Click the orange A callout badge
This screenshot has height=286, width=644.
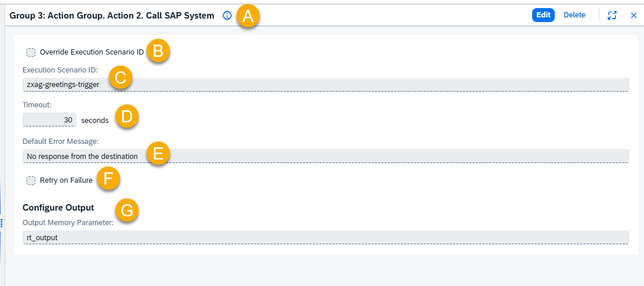(248, 16)
